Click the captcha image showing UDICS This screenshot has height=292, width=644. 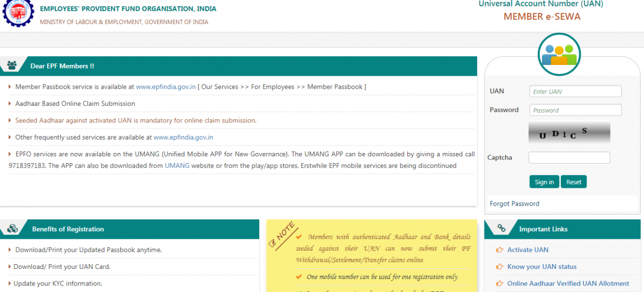click(569, 133)
